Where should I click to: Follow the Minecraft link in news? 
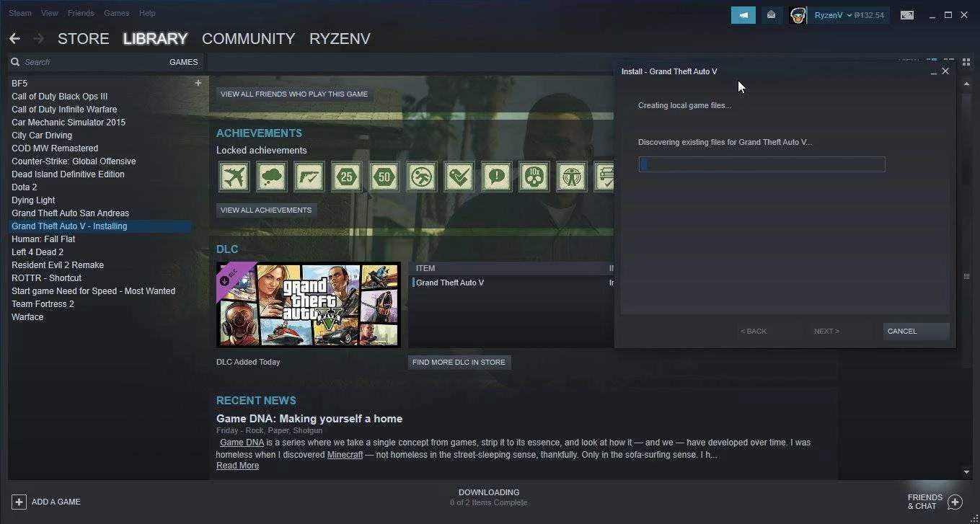pos(345,455)
